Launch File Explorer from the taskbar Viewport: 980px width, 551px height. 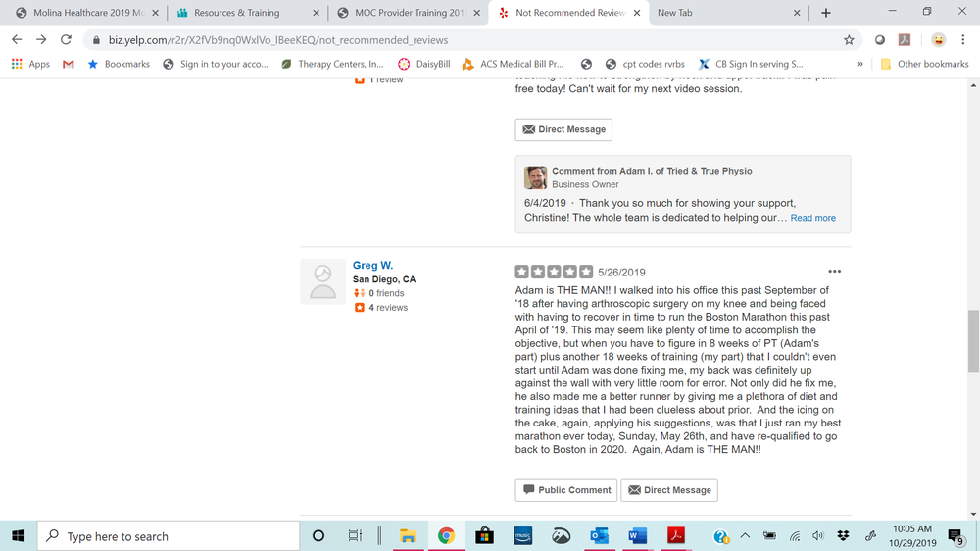tap(408, 536)
